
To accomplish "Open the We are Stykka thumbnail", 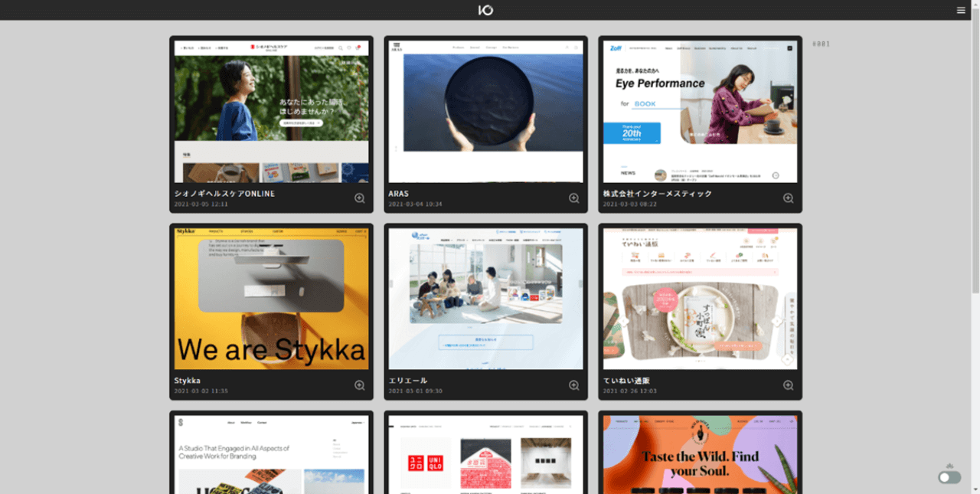I will [271, 299].
